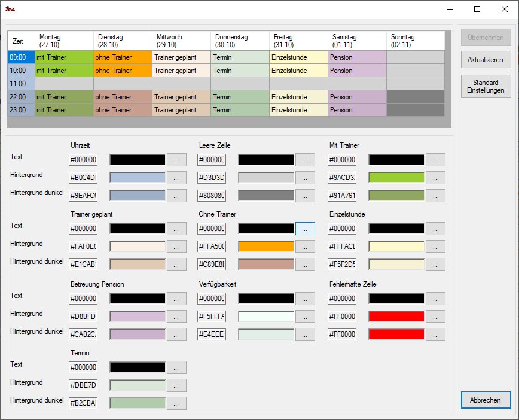The image size is (519, 420).
Task: Click the red Fehlerhafte Zelle Hintergrund swatch
Action: point(396,316)
